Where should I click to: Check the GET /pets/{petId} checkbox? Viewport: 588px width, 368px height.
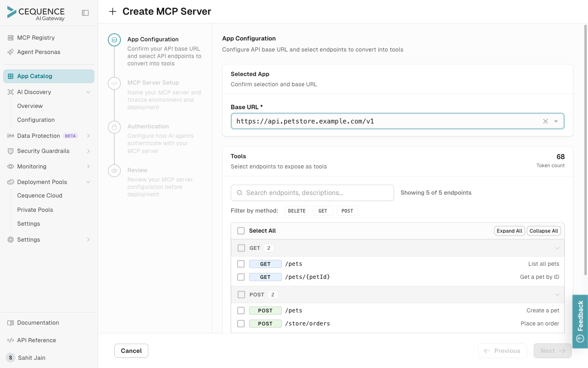241,277
